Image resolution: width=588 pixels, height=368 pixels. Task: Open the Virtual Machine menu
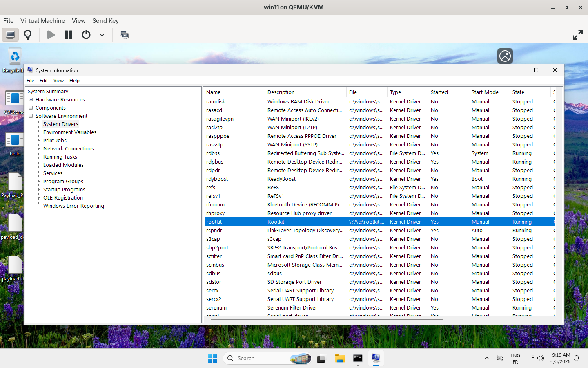point(42,21)
